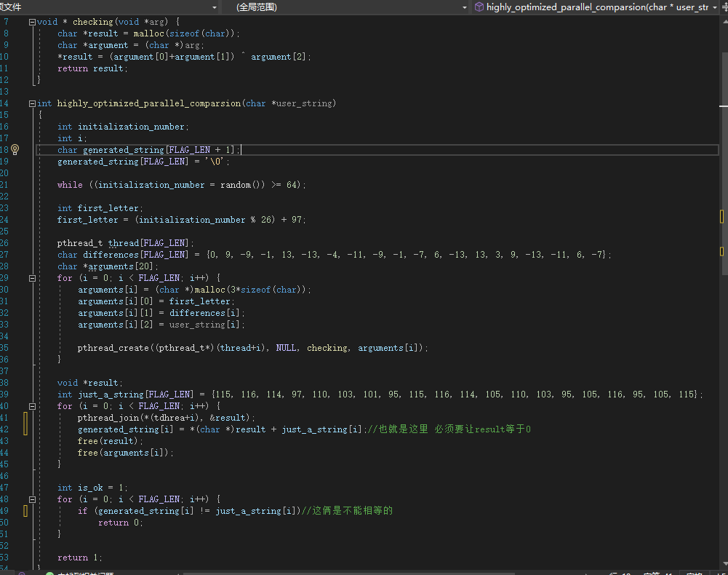Collapse the checking function fold box
This screenshot has height=575, width=728.
pos(32,22)
